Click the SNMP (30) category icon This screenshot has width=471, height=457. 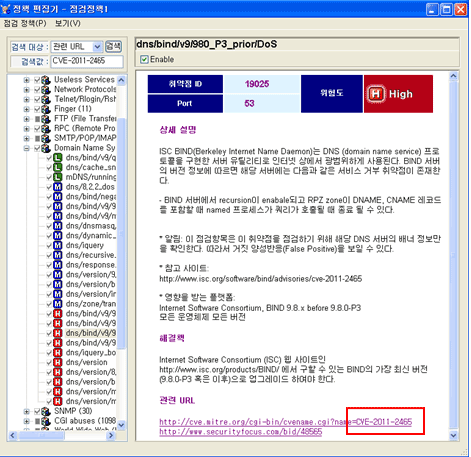[x=46, y=411]
